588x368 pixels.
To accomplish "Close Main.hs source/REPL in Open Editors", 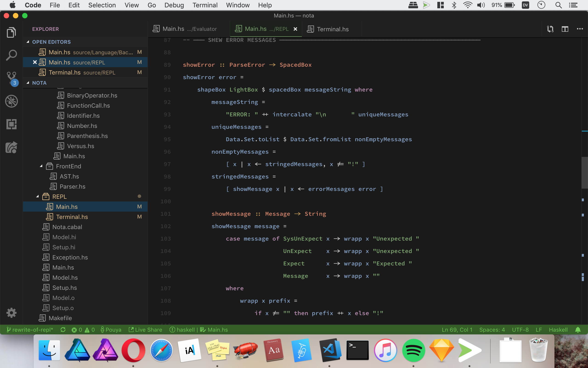I will click(35, 62).
